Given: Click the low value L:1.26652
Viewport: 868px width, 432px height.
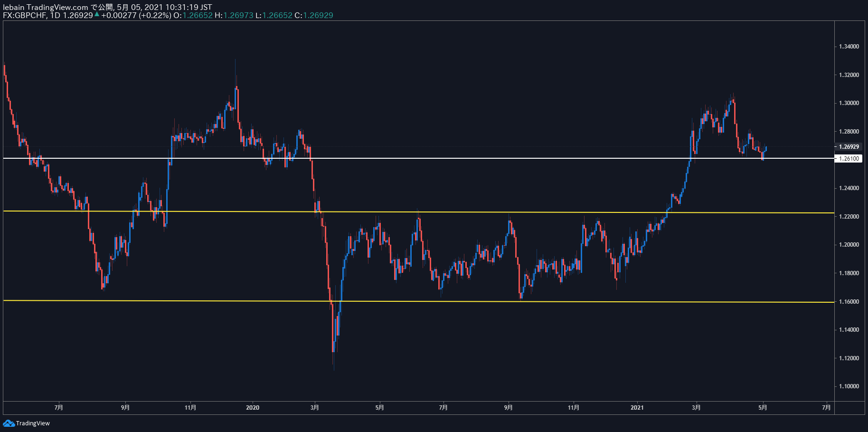Looking at the screenshot, I should (274, 15).
